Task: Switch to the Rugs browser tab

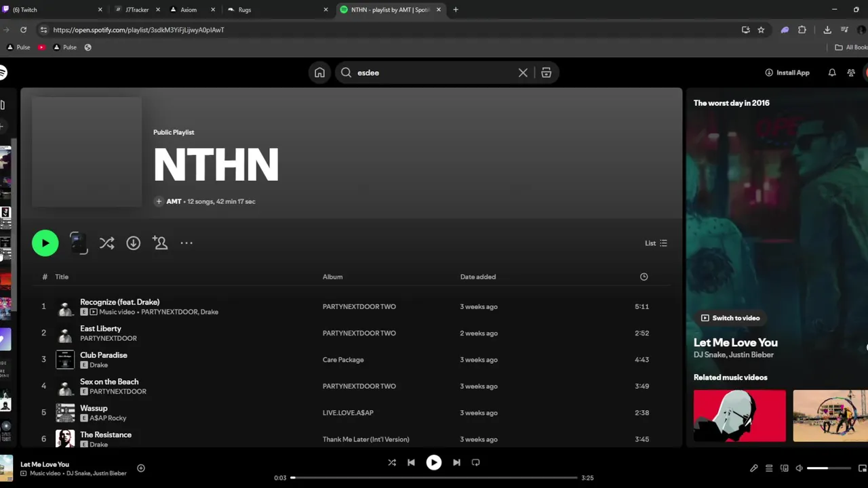Action: click(277, 9)
